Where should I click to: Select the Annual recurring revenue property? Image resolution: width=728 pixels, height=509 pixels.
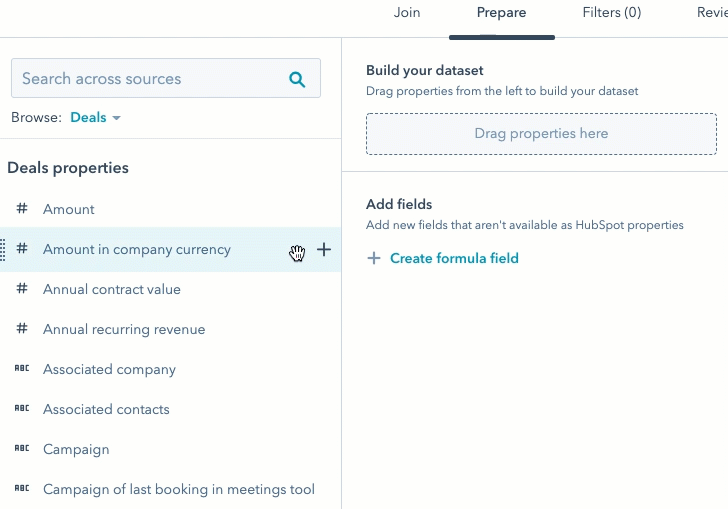coord(124,329)
